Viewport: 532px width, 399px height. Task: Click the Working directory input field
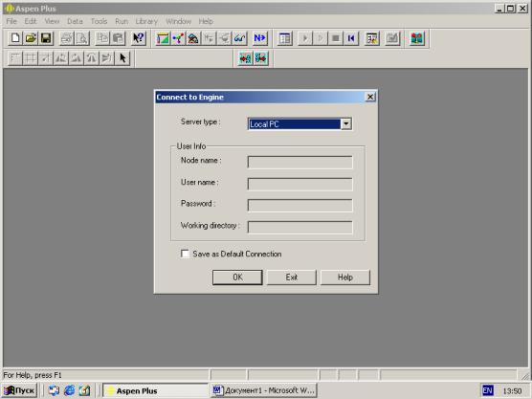[x=299, y=228]
